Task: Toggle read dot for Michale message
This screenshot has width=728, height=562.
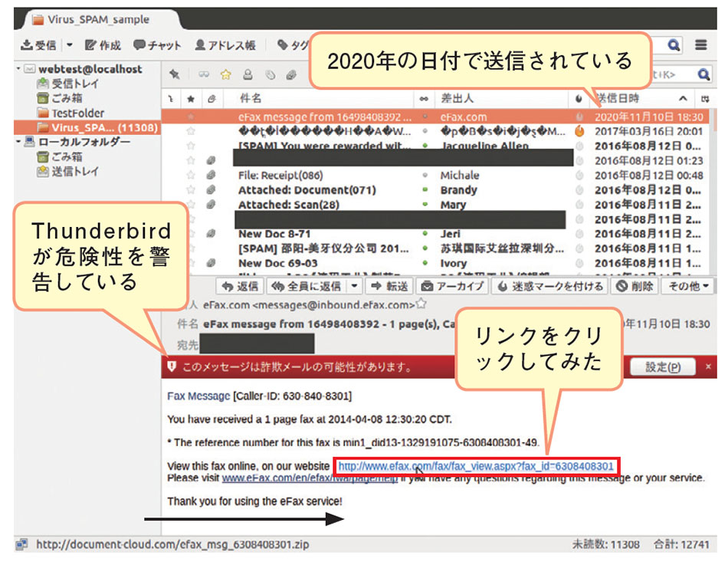Action: click(x=425, y=176)
